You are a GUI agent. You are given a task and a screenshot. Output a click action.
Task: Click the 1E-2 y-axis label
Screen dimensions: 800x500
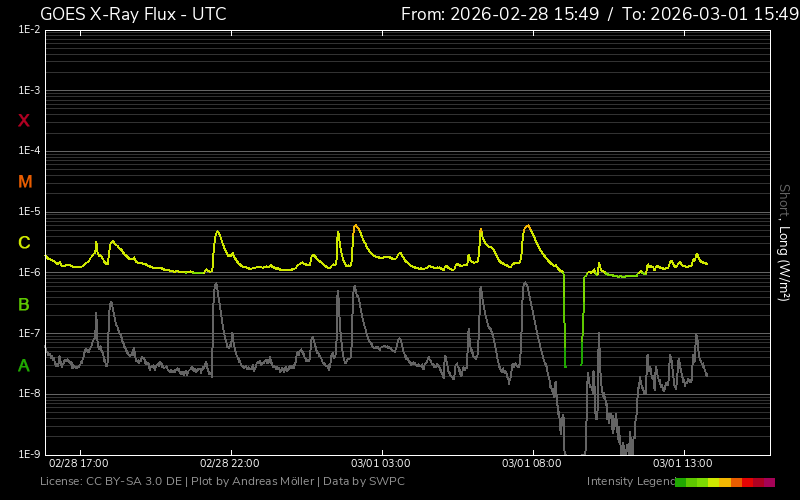tap(29, 30)
